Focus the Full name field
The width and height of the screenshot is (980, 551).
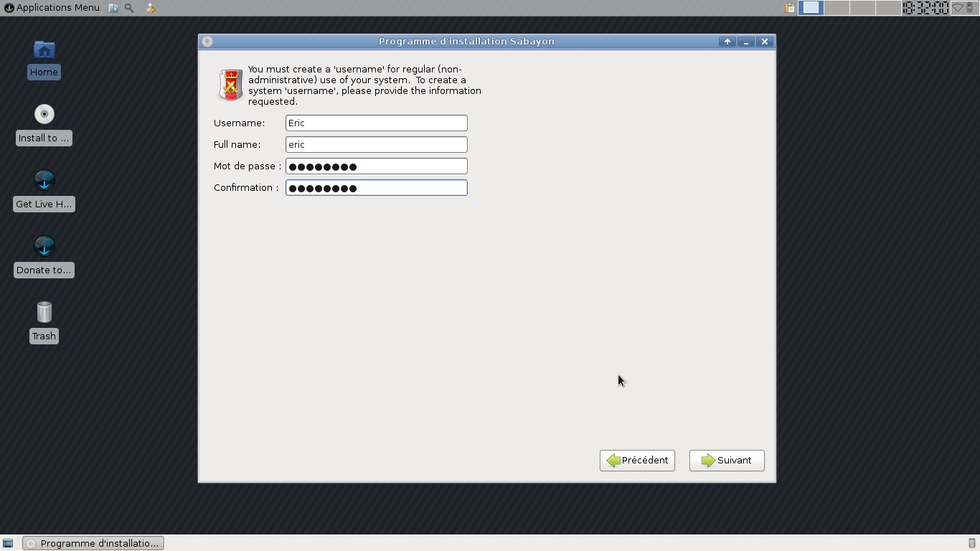(377, 145)
